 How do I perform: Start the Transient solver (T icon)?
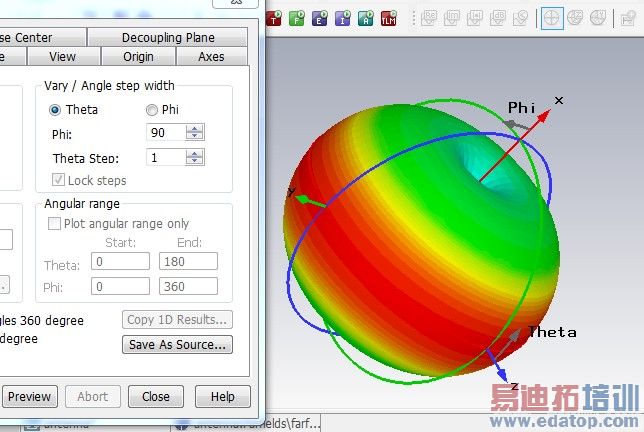click(274, 18)
